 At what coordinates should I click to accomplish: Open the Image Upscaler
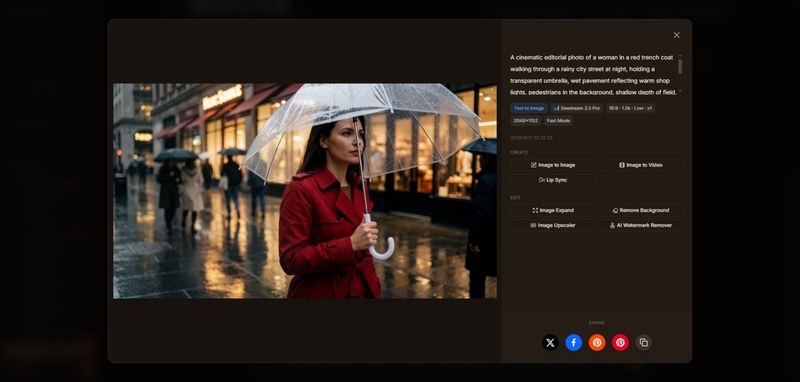[x=553, y=225]
